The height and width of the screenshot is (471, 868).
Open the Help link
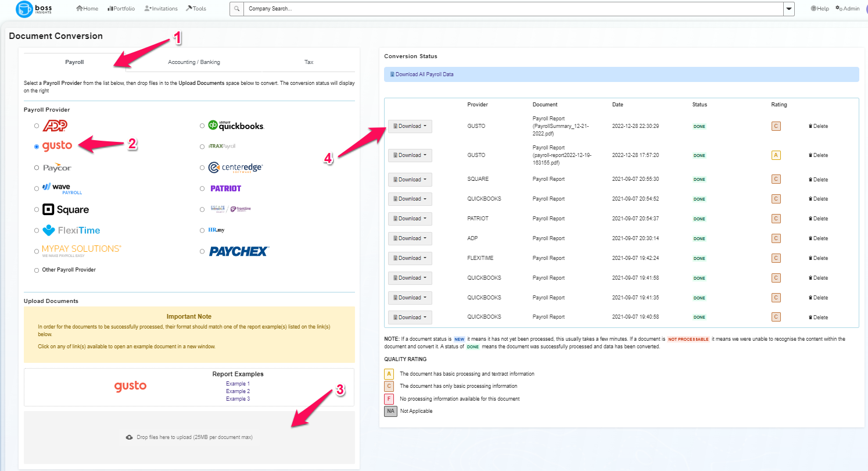pyautogui.click(x=820, y=9)
